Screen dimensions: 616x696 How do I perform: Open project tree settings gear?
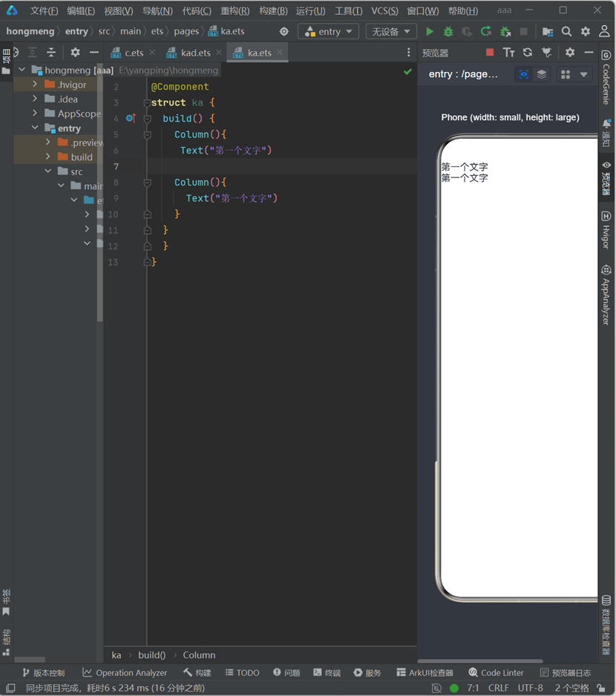click(75, 53)
